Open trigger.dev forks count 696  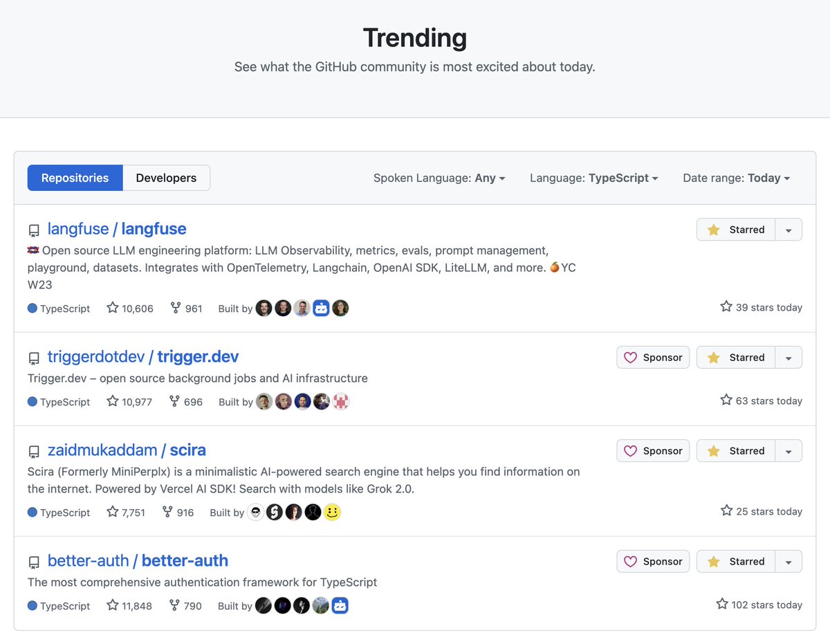(186, 401)
